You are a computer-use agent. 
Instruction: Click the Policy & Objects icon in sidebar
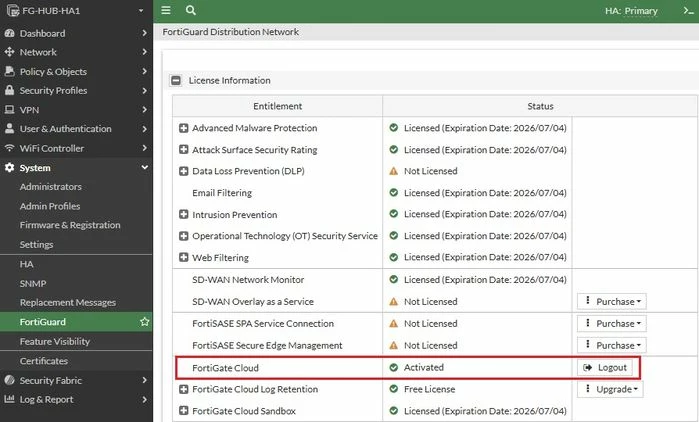[x=9, y=71]
